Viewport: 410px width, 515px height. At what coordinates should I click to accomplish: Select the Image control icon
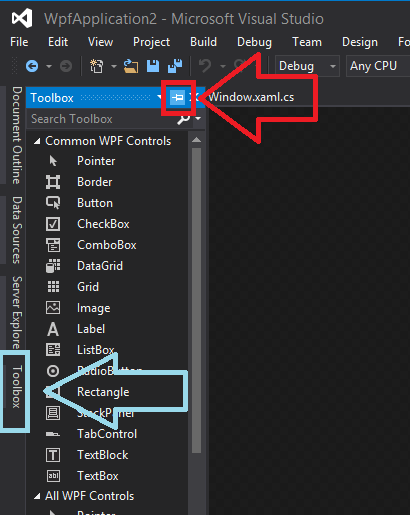(53, 308)
